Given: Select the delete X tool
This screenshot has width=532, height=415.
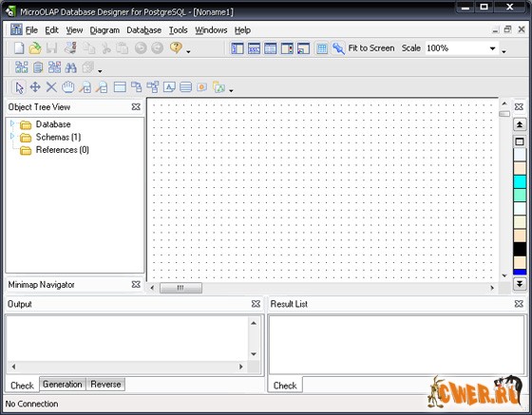Looking at the screenshot, I should (x=51, y=87).
